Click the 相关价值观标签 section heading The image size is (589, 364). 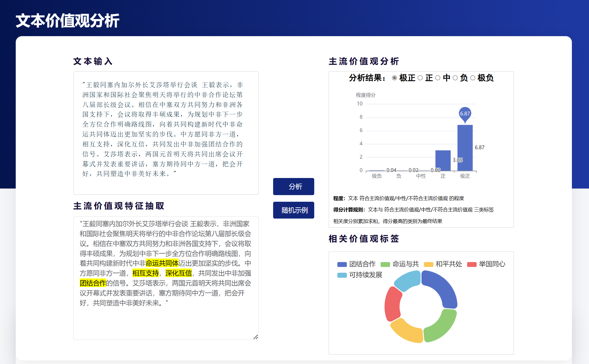coord(364,239)
